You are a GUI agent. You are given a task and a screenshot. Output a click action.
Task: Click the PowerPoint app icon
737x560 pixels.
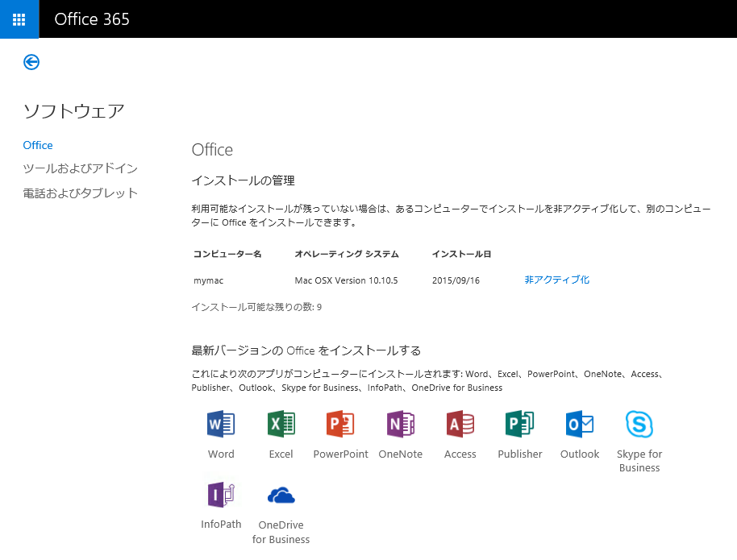click(x=340, y=424)
